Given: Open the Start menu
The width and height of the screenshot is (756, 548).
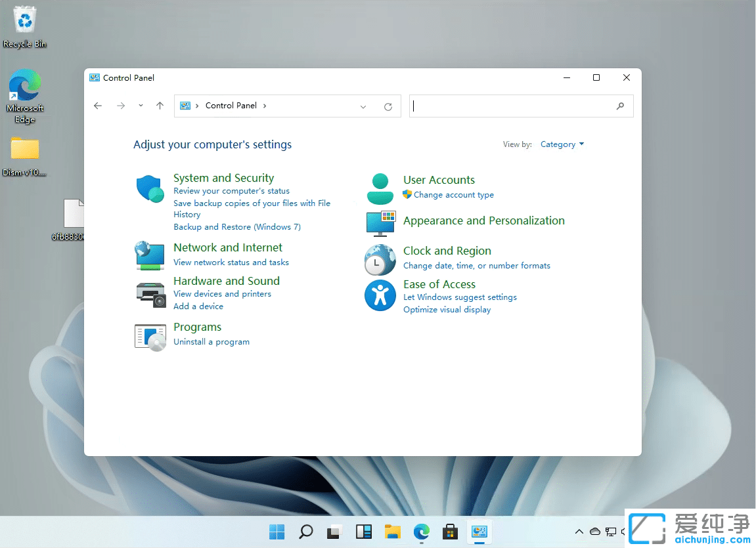Looking at the screenshot, I should tap(277, 532).
